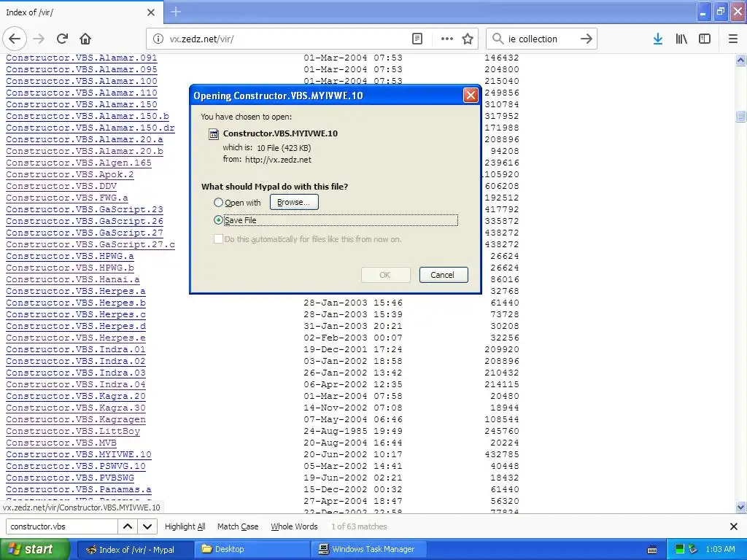
Task: Open Constructor.VBS.DDV link
Action: tap(61, 186)
